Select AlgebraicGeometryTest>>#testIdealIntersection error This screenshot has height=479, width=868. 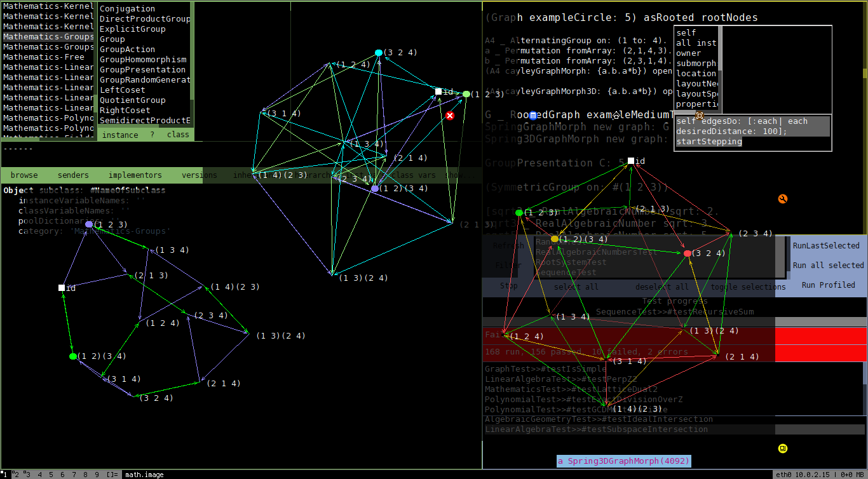[x=674, y=419]
